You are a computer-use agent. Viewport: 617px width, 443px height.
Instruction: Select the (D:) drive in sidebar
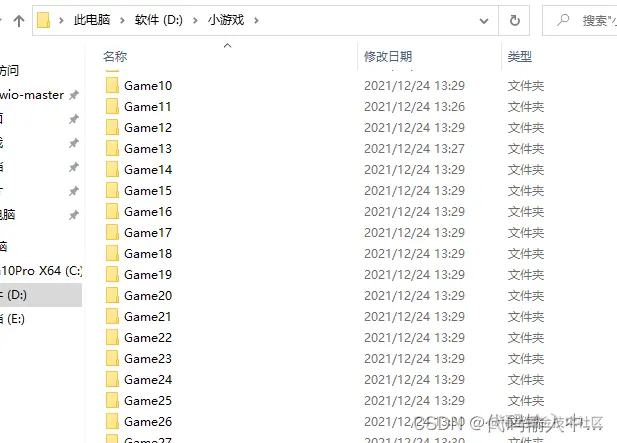click(x=41, y=295)
